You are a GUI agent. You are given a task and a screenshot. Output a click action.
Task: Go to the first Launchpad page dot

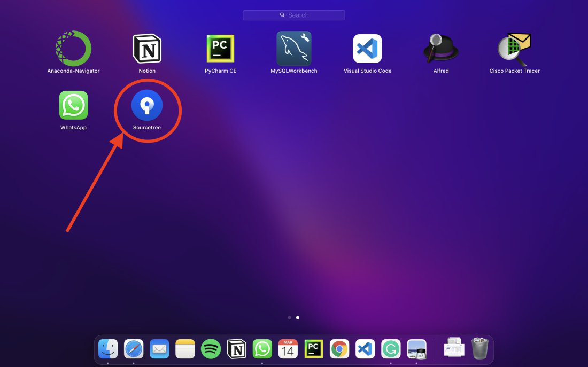pos(290,317)
